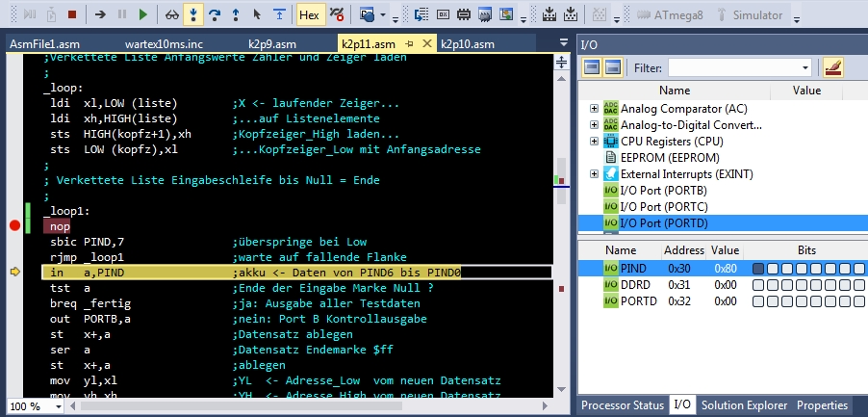Click the Step Over icon
868x417 pixels.
(216, 14)
